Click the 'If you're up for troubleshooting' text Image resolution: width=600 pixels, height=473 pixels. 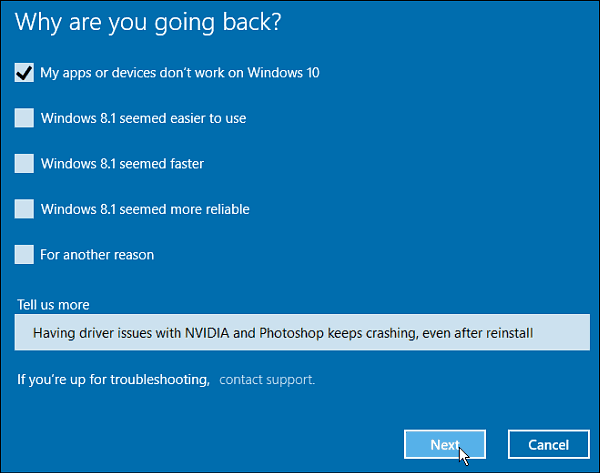click(113, 380)
